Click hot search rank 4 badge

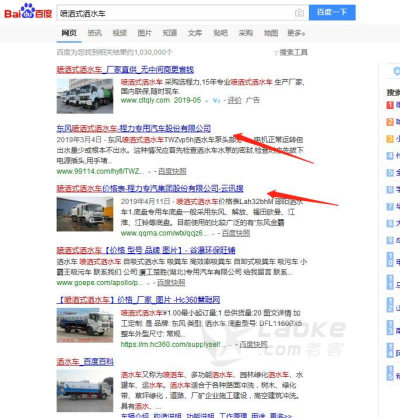click(x=390, y=156)
